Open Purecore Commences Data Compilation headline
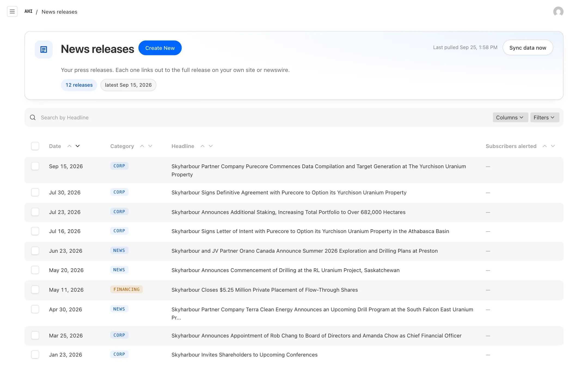This screenshot has width=588, height=368. point(319,170)
